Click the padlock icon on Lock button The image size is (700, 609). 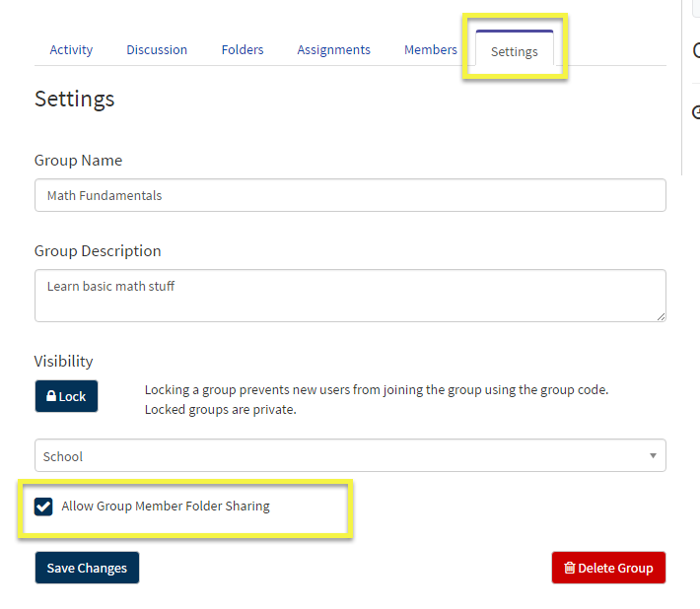point(51,396)
